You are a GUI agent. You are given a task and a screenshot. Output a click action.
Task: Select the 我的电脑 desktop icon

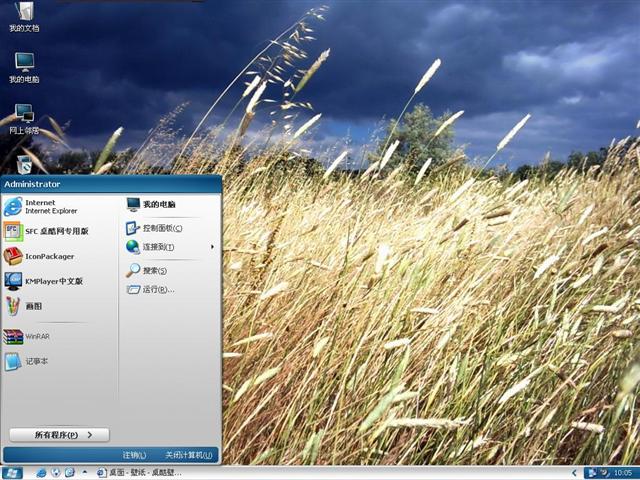coord(24,68)
